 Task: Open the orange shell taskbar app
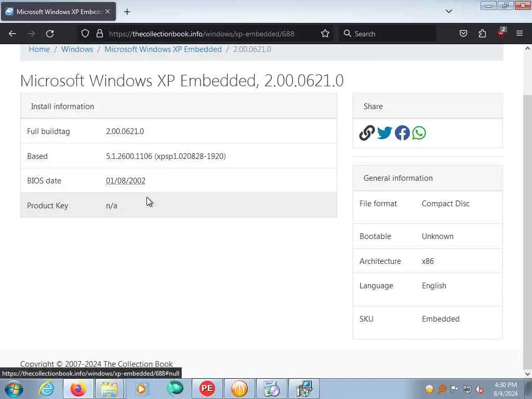click(239, 389)
